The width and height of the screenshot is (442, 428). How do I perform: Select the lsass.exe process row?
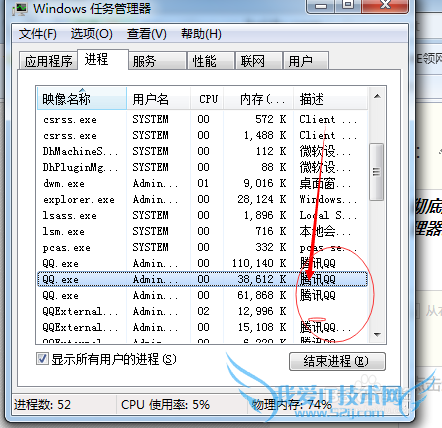coord(202,215)
